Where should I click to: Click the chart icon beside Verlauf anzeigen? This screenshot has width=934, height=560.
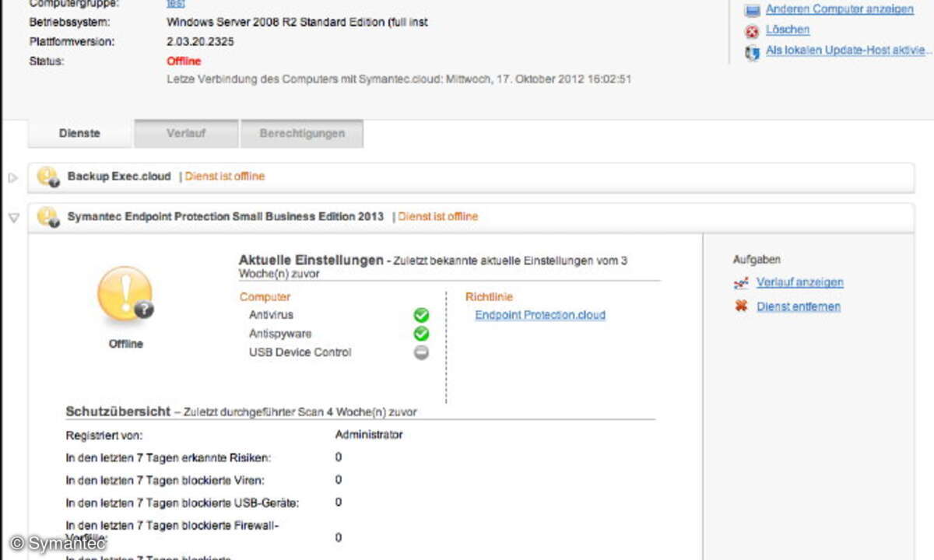pos(741,283)
